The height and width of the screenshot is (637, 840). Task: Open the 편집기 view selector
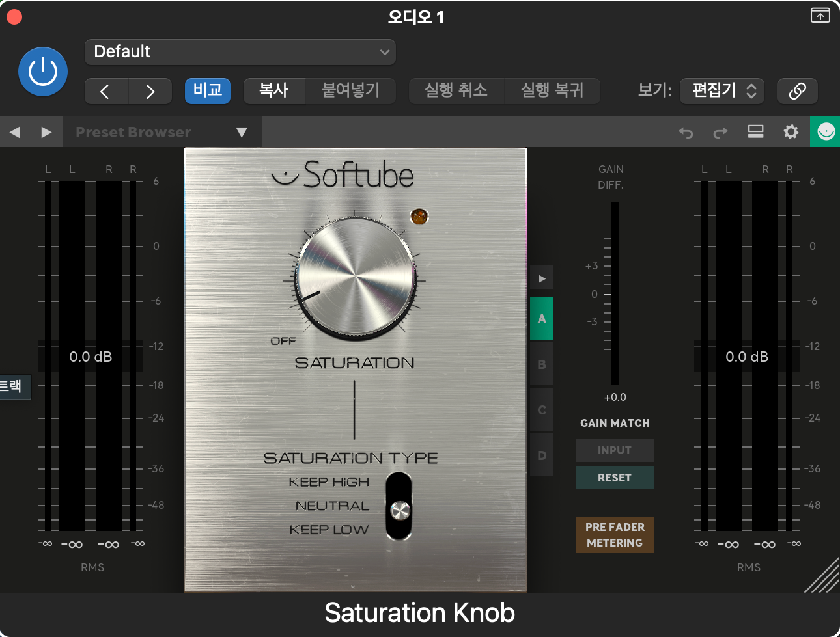coord(722,90)
